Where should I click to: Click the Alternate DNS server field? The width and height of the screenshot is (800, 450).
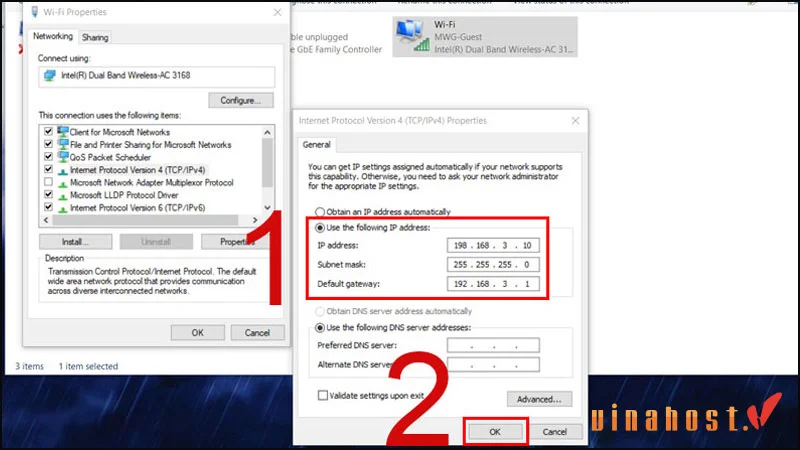coord(493,364)
